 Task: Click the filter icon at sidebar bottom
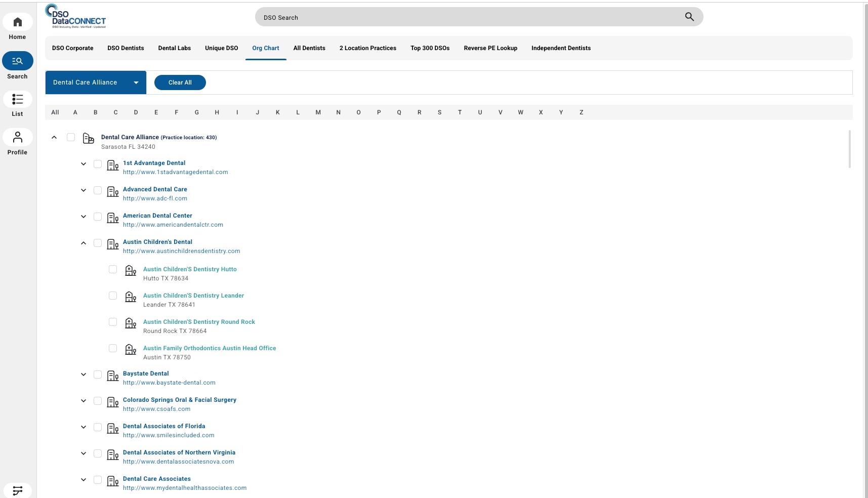coord(18,490)
